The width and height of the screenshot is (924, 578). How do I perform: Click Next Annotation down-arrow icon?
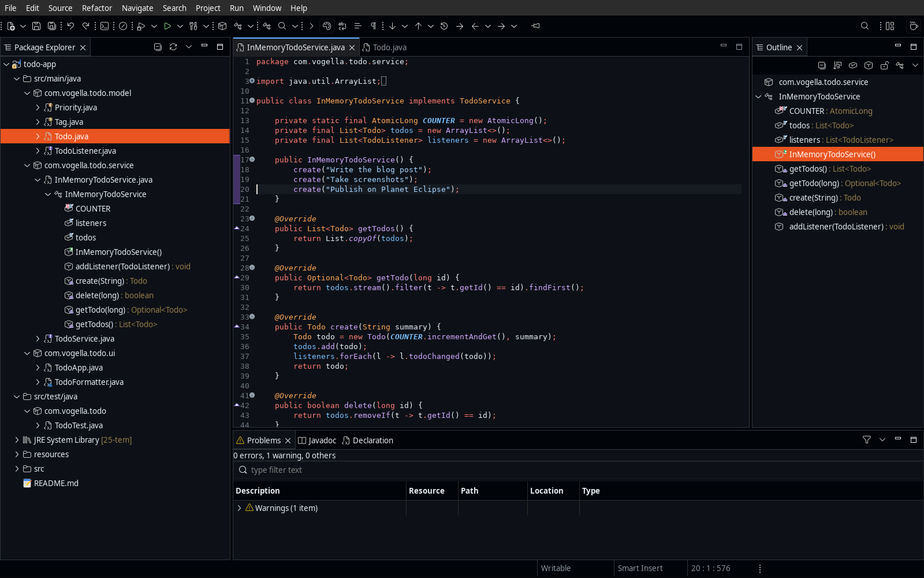(x=392, y=26)
